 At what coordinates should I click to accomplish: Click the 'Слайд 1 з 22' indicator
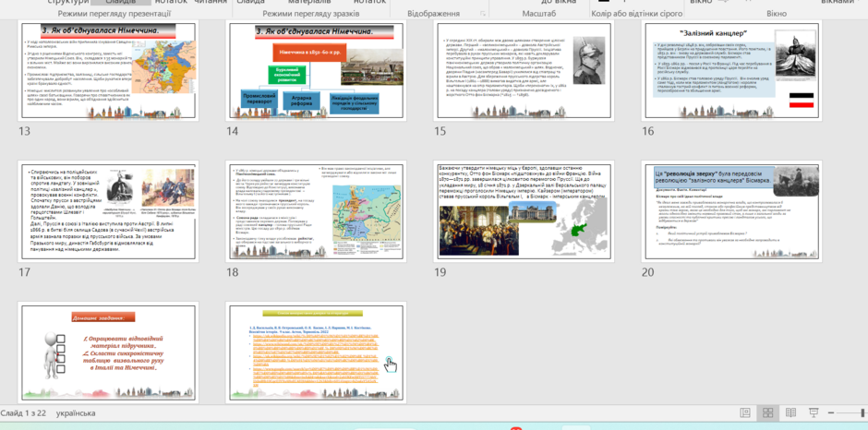[23, 413]
